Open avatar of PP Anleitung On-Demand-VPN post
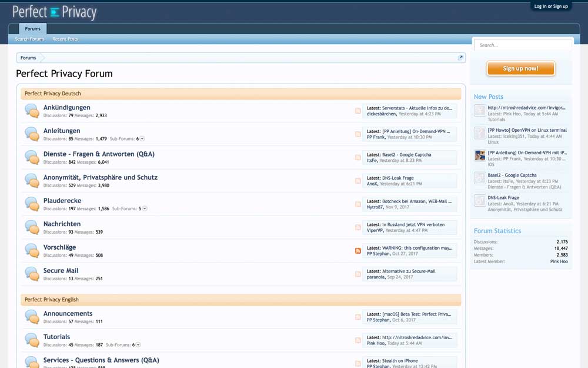Screen dimensions: 588x368 point(480,155)
